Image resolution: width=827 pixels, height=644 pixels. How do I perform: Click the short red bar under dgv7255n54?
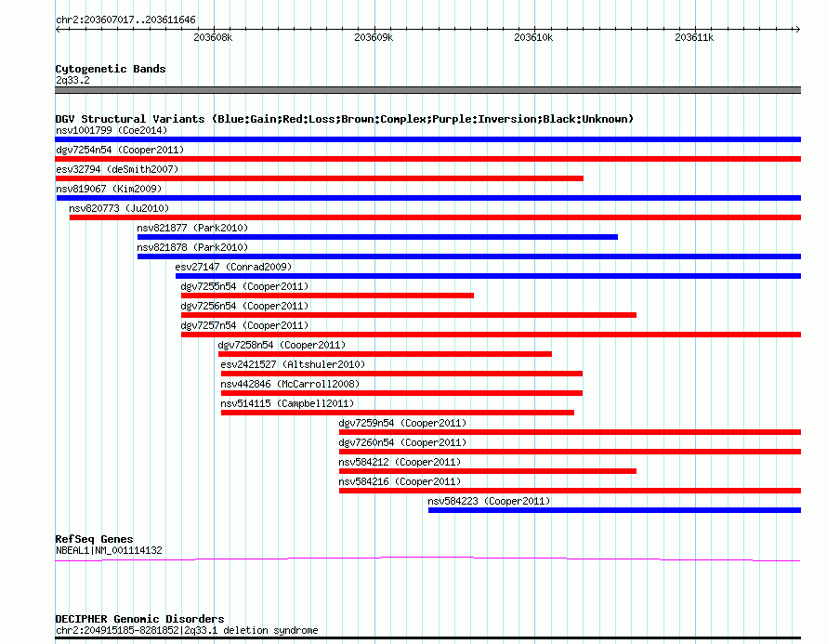coord(327,296)
